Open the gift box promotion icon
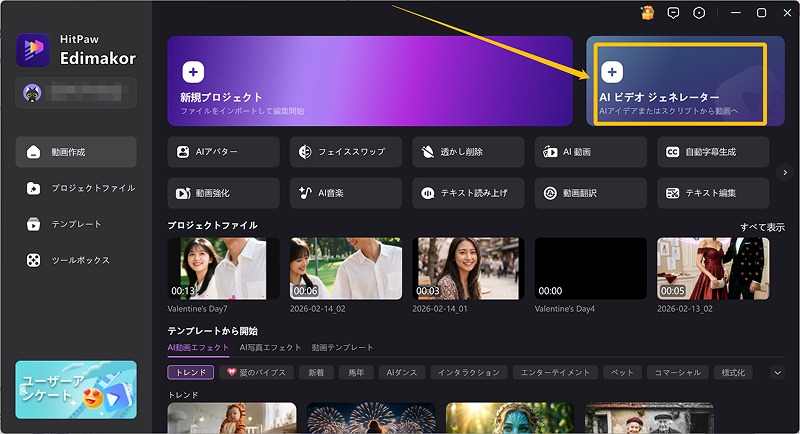Screen dimensions: 800x434 click(647, 13)
